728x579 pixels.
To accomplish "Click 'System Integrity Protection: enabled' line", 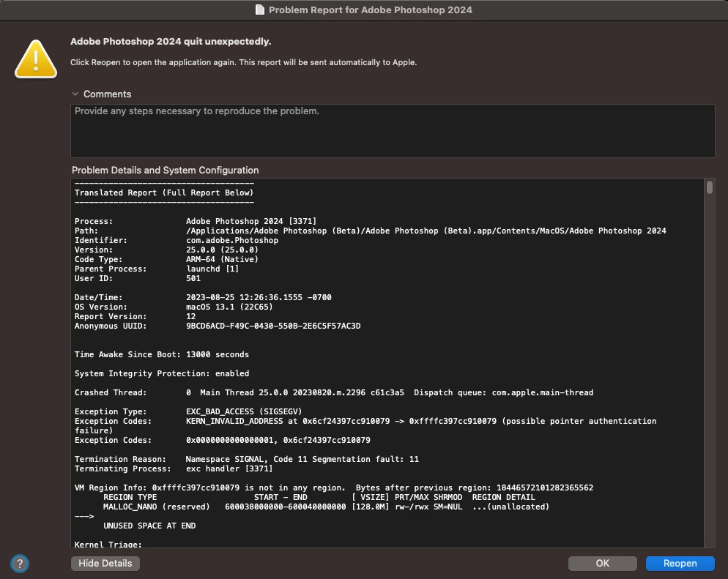I will point(162,373).
